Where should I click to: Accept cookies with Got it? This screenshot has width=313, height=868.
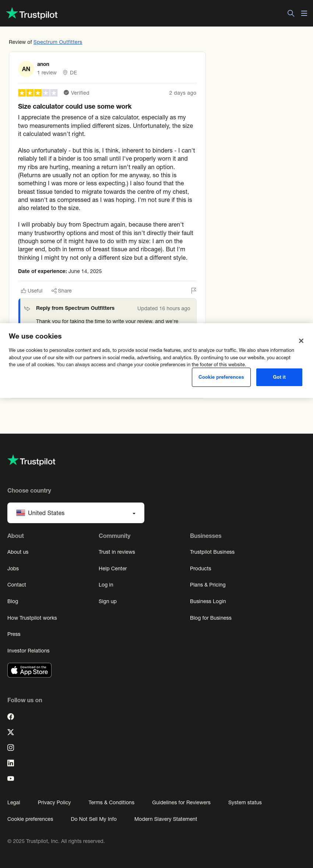click(x=279, y=377)
